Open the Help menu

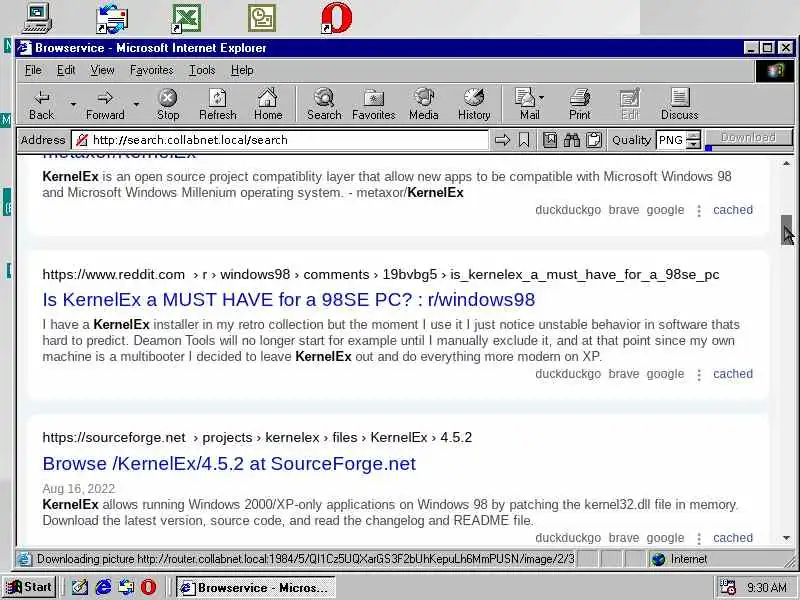(242, 70)
